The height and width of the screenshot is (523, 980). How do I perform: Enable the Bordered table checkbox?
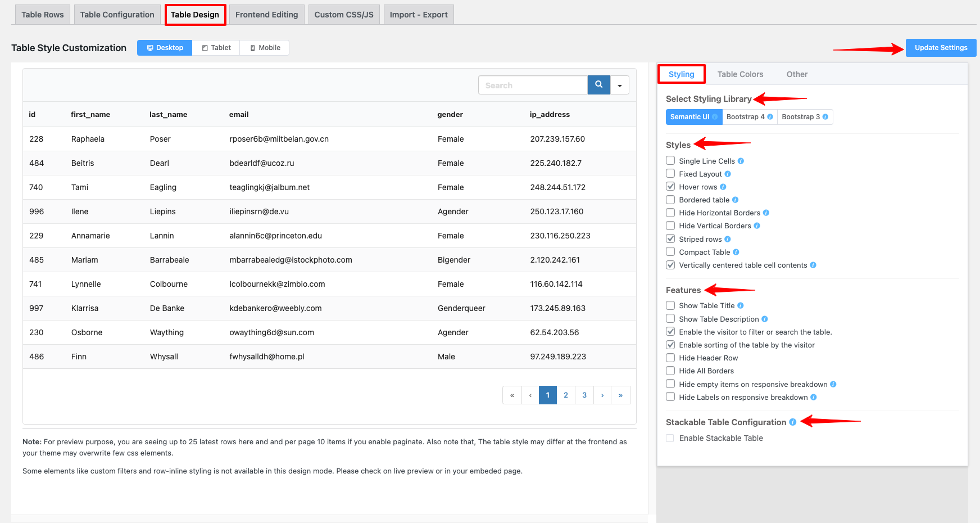(x=670, y=200)
